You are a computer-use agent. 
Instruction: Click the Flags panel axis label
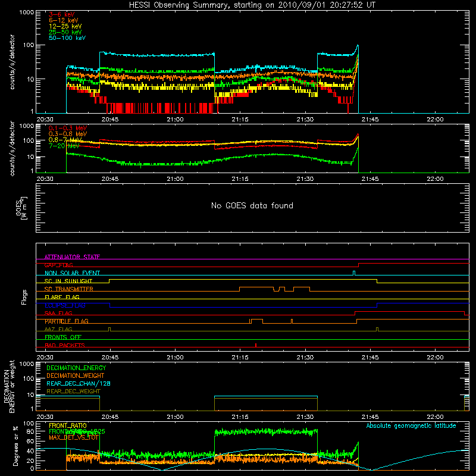tap(24, 297)
